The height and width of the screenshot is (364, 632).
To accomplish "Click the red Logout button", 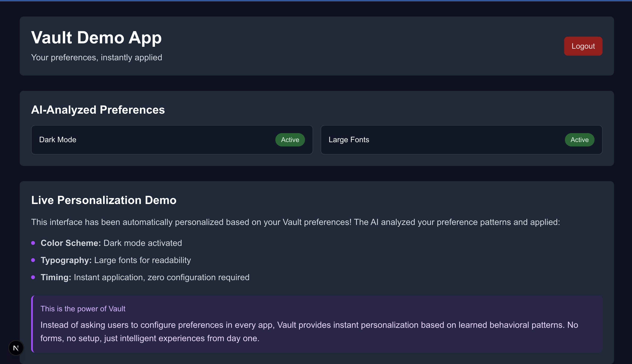I will point(583,46).
